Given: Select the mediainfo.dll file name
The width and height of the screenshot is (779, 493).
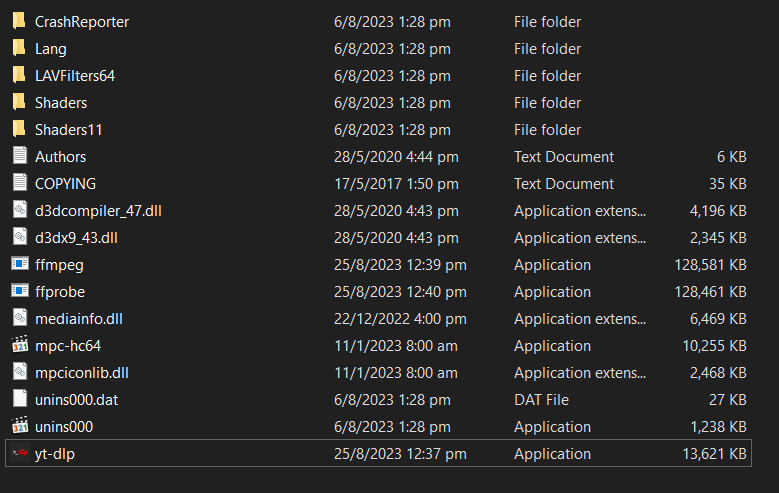Looking at the screenshot, I should [x=79, y=319].
